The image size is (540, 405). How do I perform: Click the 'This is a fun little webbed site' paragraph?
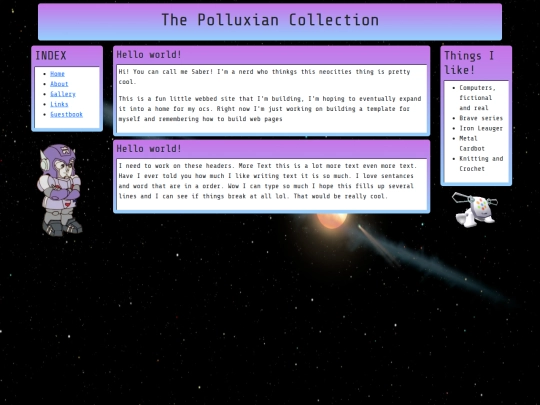(270, 109)
